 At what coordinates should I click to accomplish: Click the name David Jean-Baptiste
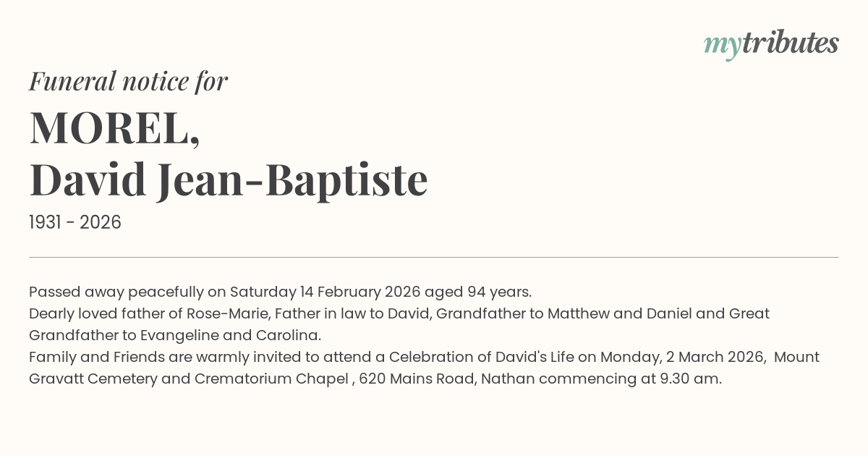(229, 180)
